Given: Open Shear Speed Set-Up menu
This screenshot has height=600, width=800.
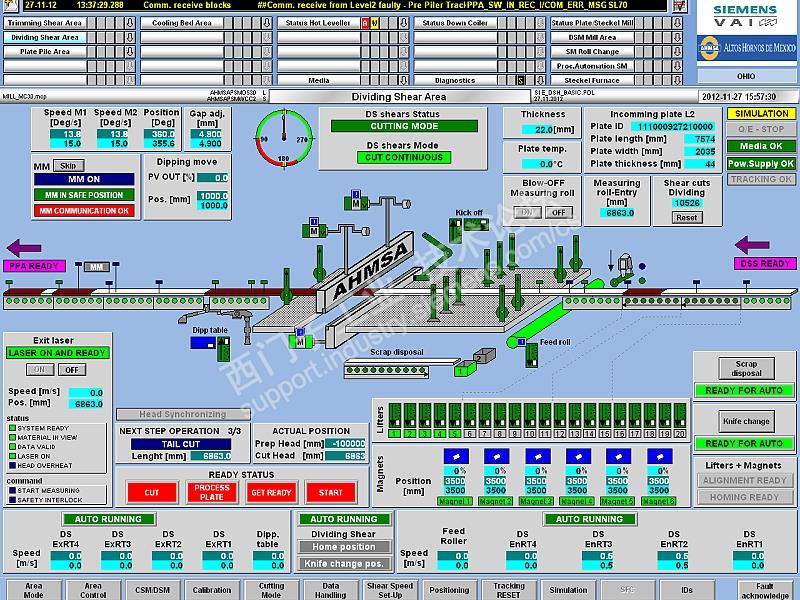Looking at the screenshot, I should click(390, 590).
